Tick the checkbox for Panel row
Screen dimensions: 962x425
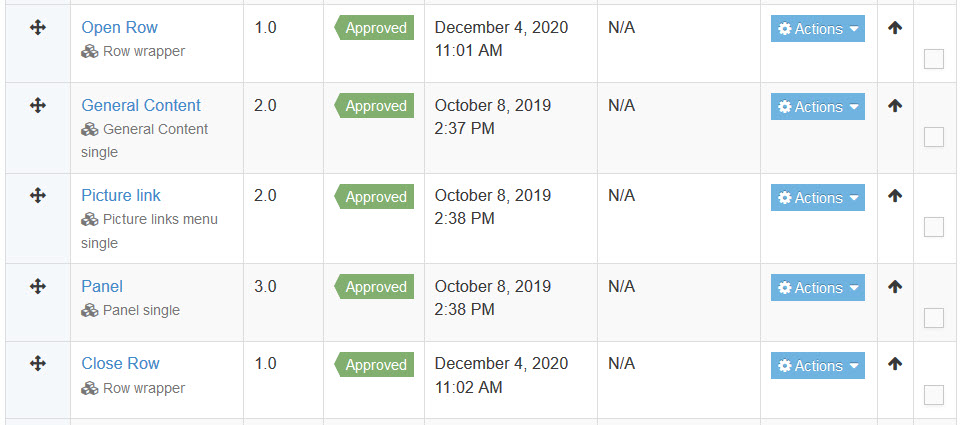(934, 318)
